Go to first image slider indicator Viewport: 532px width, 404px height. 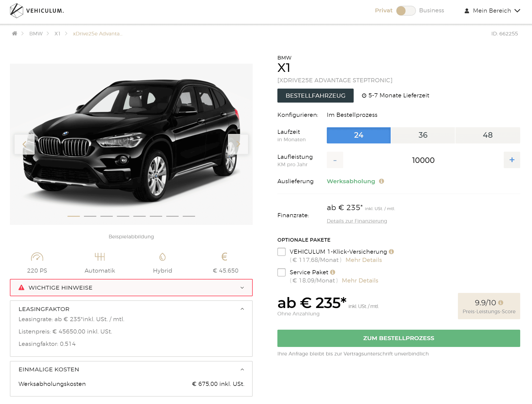[x=74, y=216]
